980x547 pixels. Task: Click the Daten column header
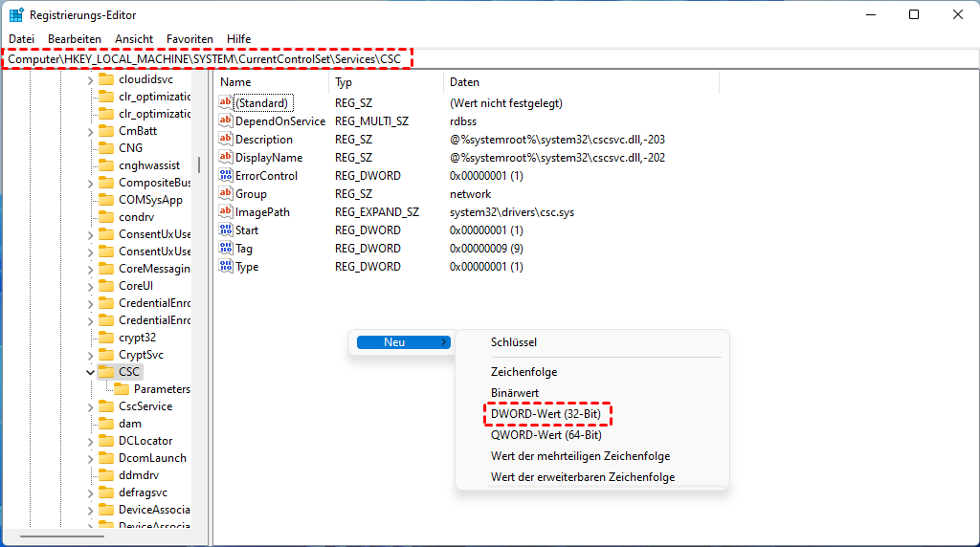point(465,82)
